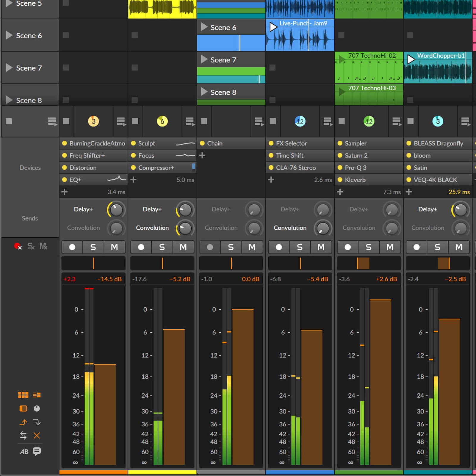Bypass the CLA-76 Stereo device
Viewport: 476px width, 476px height.
pyautogui.click(x=271, y=167)
